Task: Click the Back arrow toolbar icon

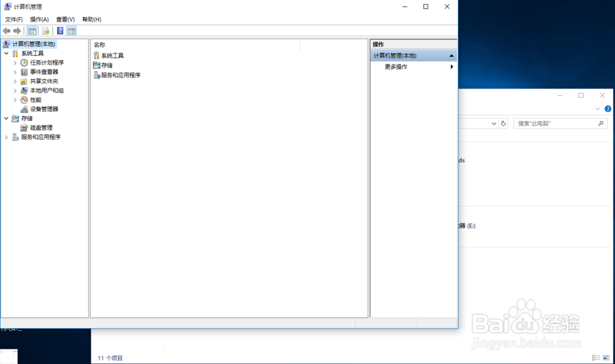Action: pyautogui.click(x=6, y=31)
